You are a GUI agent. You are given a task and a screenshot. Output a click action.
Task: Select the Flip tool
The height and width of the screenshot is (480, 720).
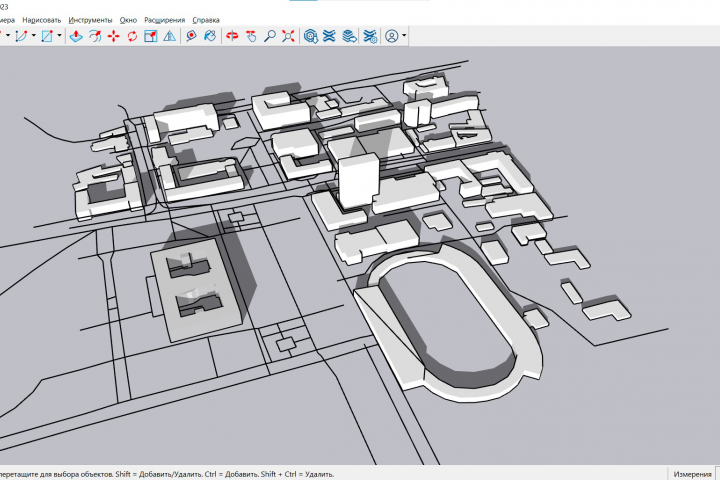(x=169, y=36)
